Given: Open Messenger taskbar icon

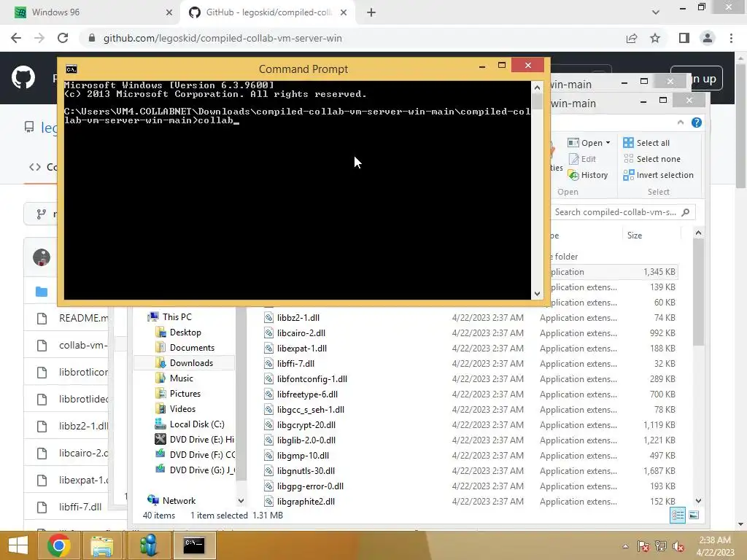Looking at the screenshot, I should [149, 545].
